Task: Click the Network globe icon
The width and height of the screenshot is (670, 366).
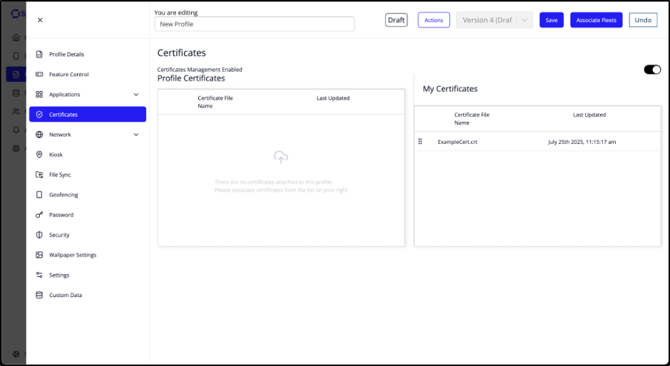Action: tap(39, 135)
